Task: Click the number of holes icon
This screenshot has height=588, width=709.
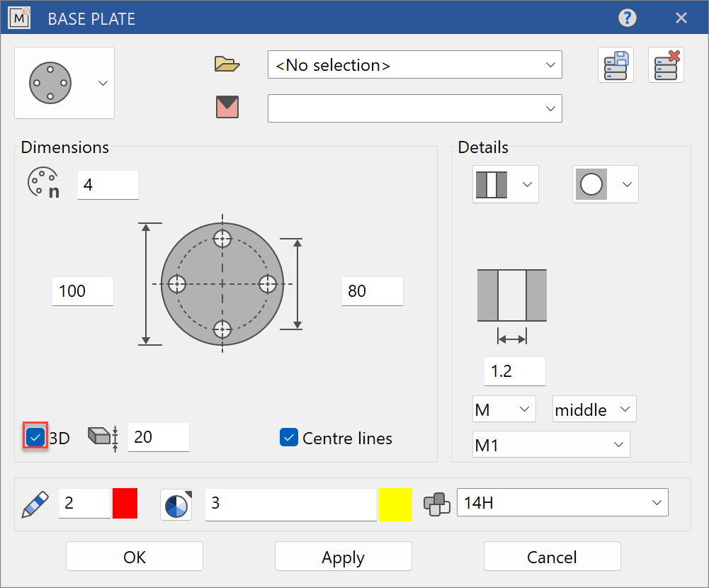Action: (x=43, y=183)
